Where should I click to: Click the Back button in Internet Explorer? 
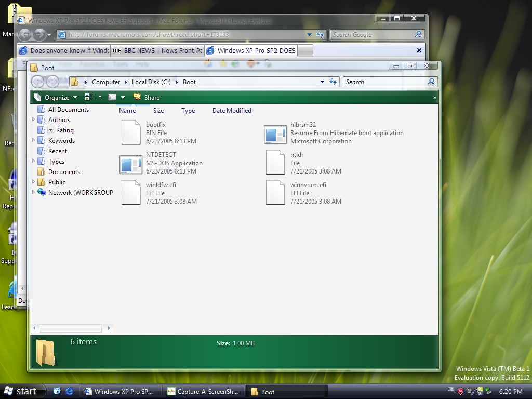[25, 34]
